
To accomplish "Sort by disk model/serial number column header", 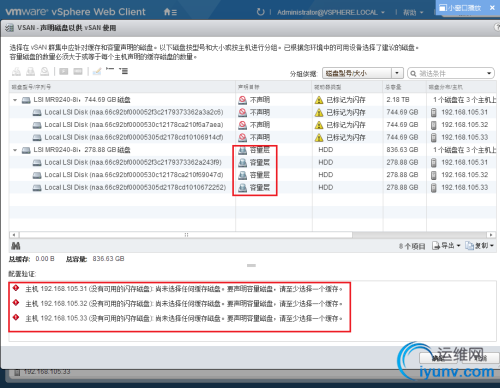I will tap(122, 87).
